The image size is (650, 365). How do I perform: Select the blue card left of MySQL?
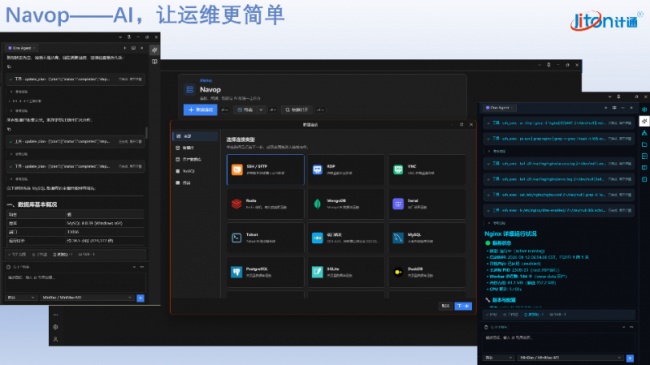click(346, 238)
